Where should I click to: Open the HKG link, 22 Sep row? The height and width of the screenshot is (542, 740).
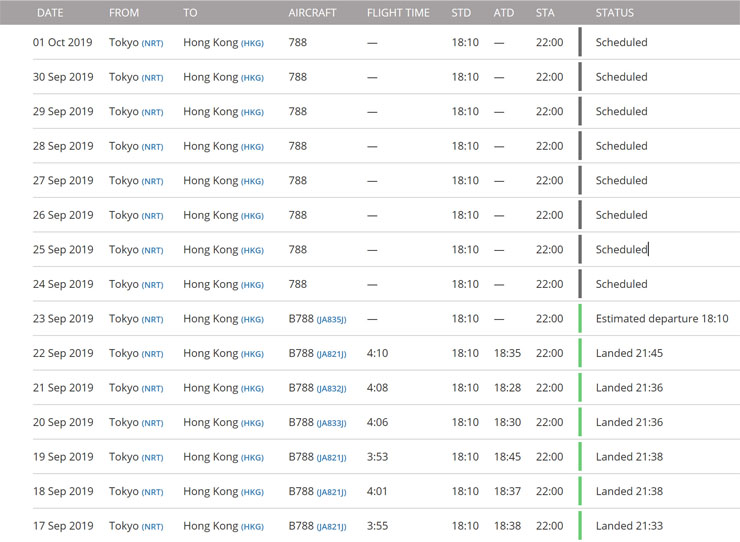point(252,354)
